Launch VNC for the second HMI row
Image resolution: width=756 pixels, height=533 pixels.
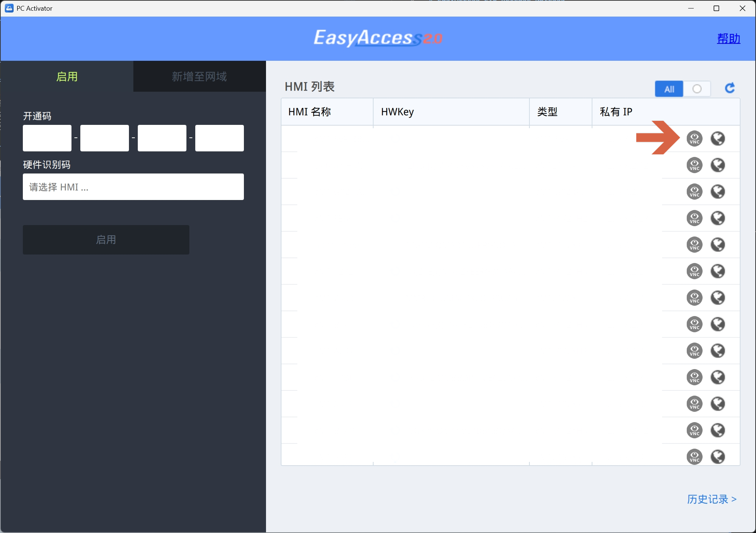(x=694, y=165)
